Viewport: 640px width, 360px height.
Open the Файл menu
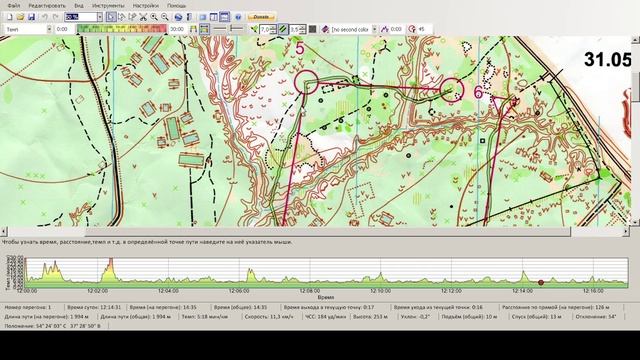(13, 6)
